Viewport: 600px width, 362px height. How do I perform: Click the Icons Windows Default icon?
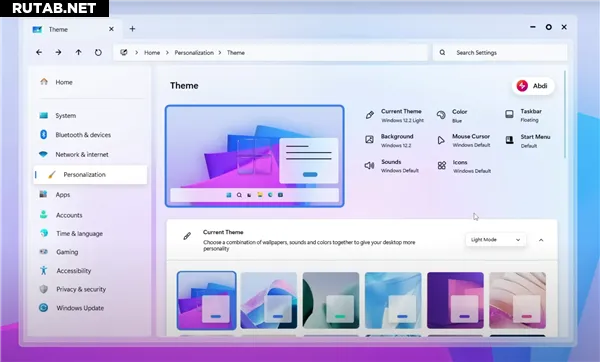pos(442,165)
